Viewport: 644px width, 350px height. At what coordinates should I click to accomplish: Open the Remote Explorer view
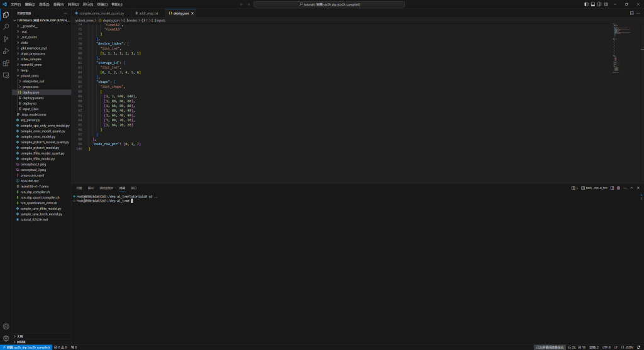tap(6, 75)
